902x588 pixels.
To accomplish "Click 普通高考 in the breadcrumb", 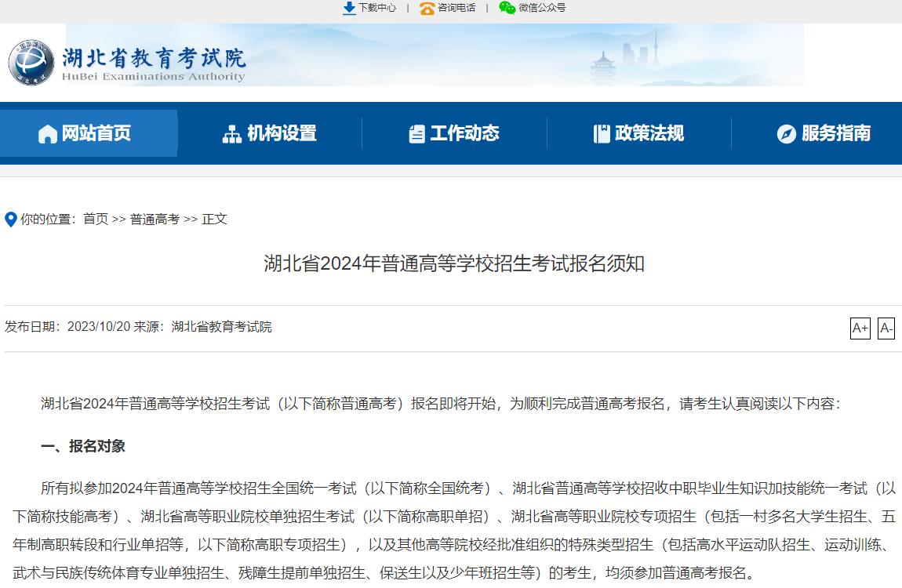I will tap(155, 219).
